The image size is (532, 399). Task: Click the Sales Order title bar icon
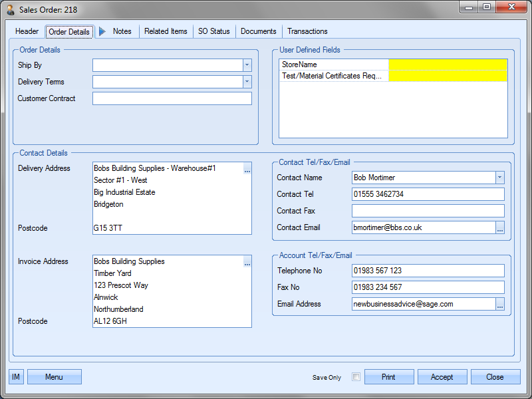[x=10, y=10]
